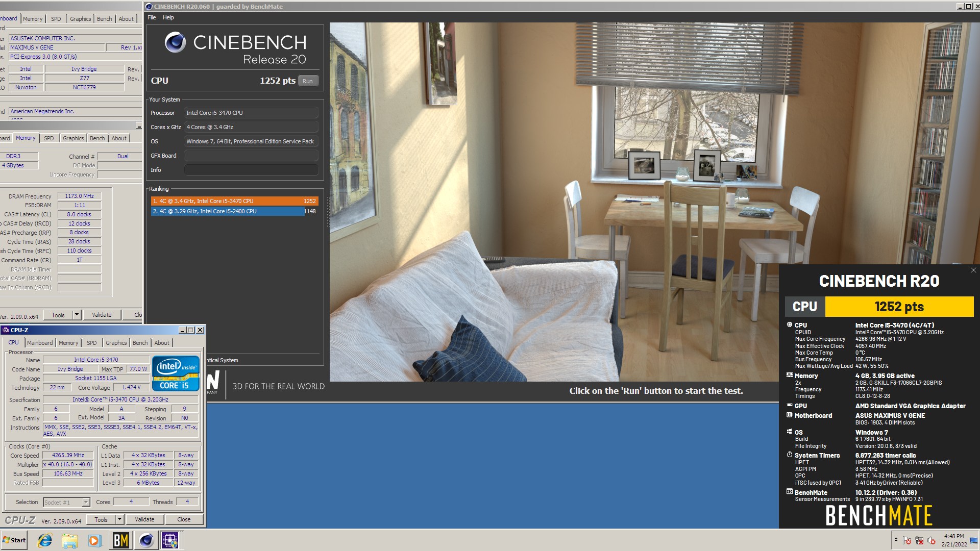Open the clock showing 4:48 PM
Screen dimensions: 980x551
[954, 540]
